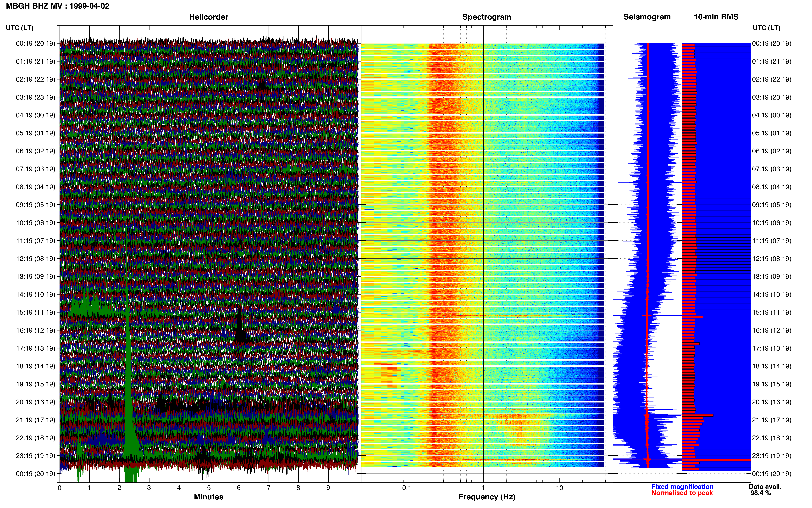
Task: Click the right UTC (LT) axis label
Action: pyautogui.click(x=767, y=28)
